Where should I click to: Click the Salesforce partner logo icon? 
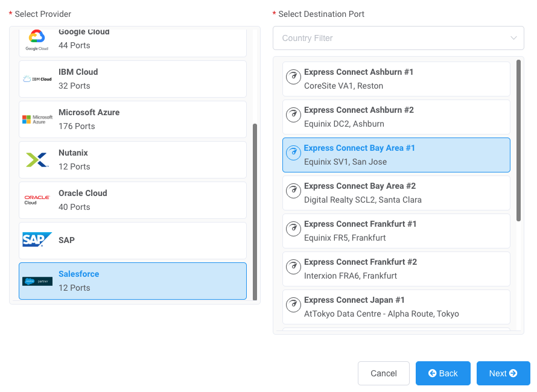coord(37,281)
